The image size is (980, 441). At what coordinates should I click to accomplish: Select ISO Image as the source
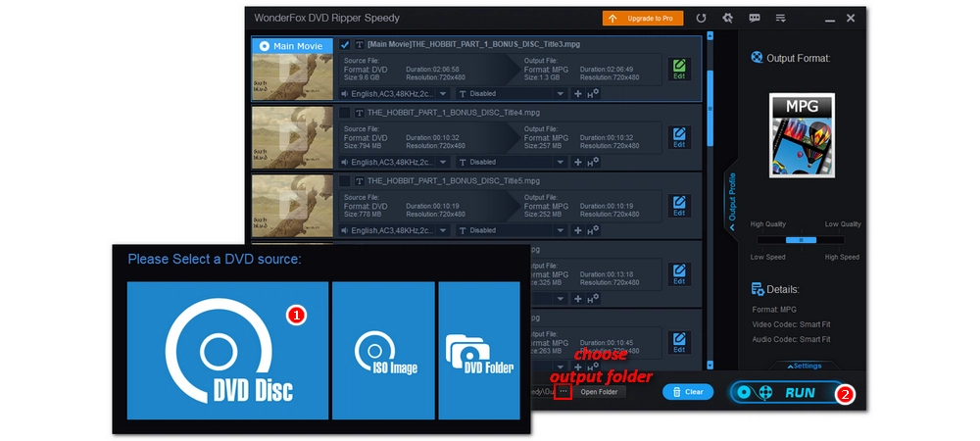coord(383,351)
